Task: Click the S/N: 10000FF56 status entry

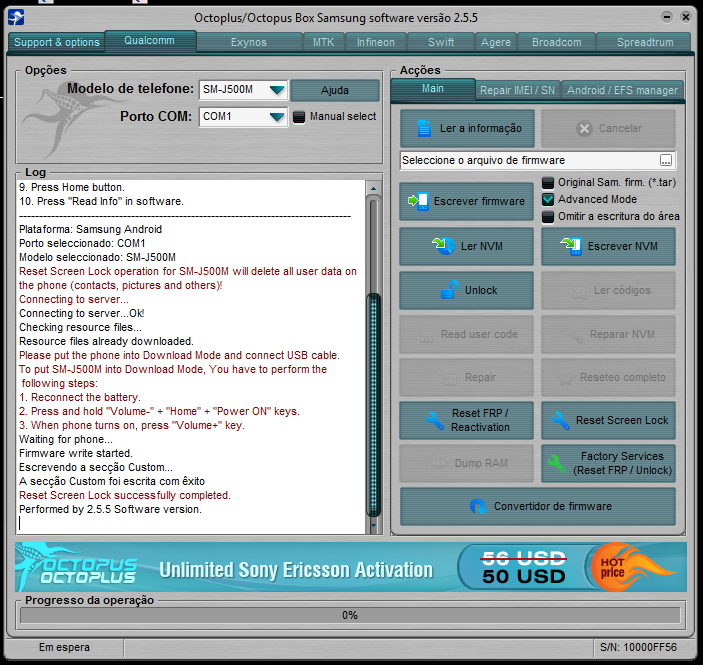Action: (x=638, y=647)
